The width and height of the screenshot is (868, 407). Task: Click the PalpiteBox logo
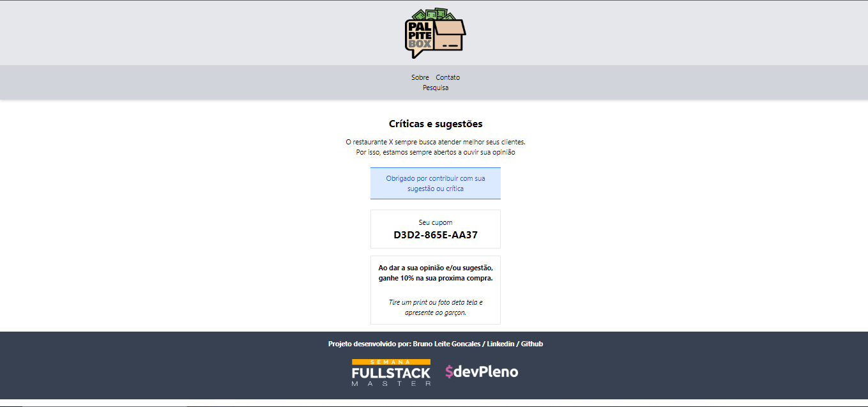(x=435, y=33)
